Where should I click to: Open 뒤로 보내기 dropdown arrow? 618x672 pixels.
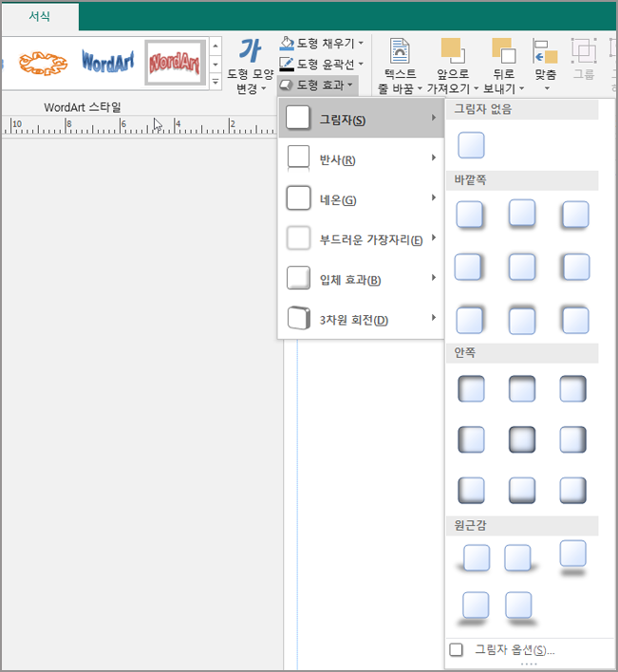pyautogui.click(x=521, y=88)
